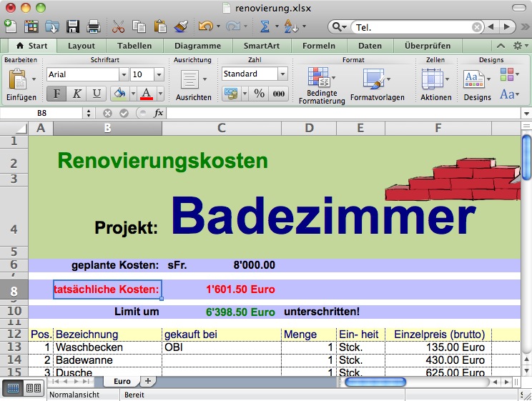Click the Save floppy disk icon
This screenshot has height=401, width=532.
click(x=73, y=26)
